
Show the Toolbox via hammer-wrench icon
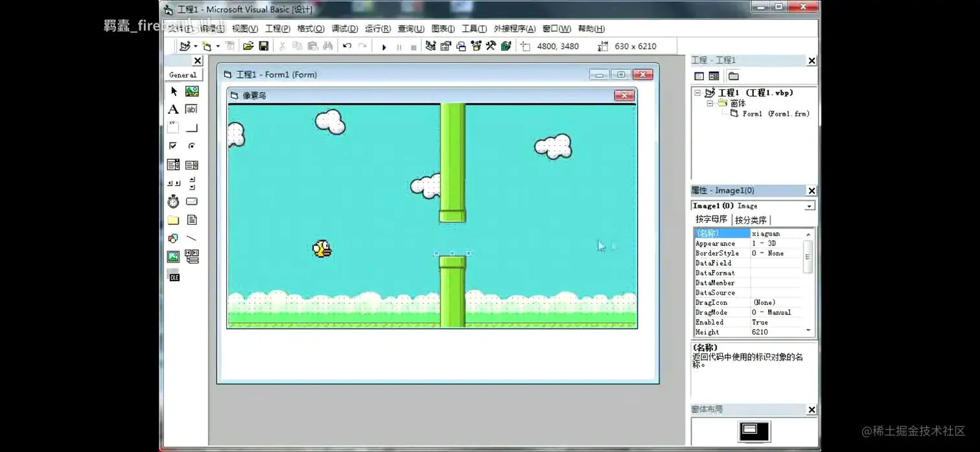point(491,46)
